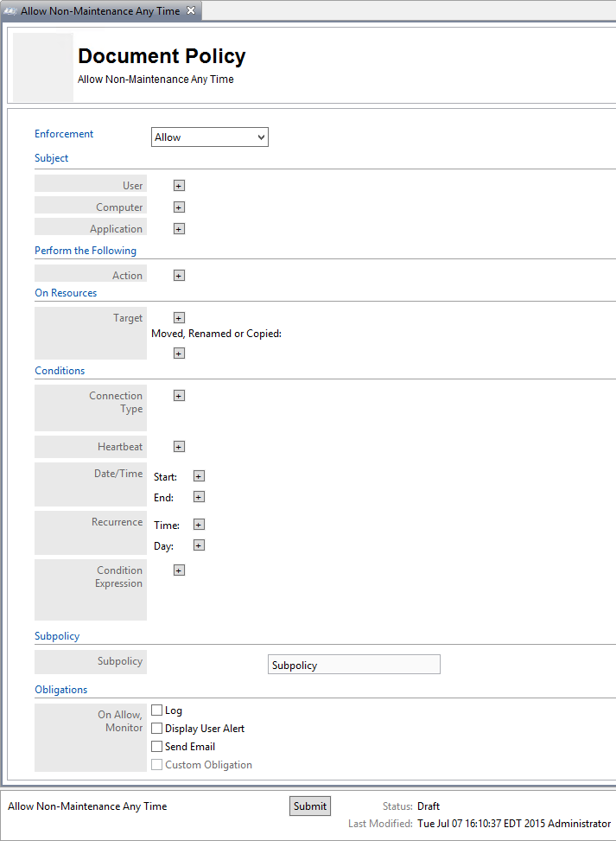The height and width of the screenshot is (841, 616).
Task: Enable the Log obligation checkbox
Action: [156, 710]
